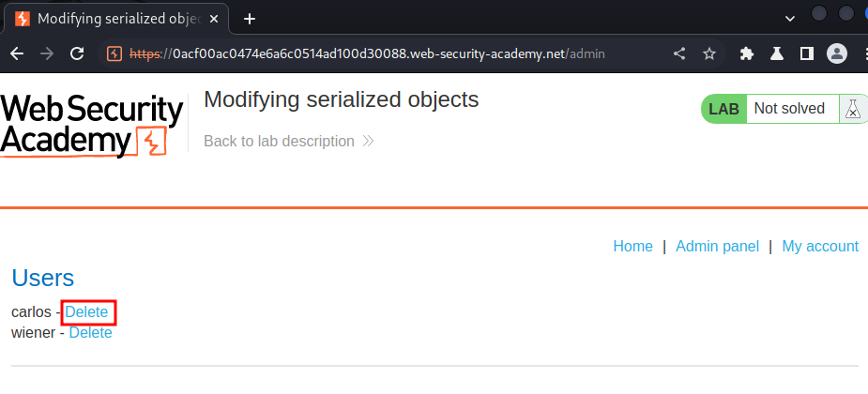
Task: Go to Home link
Action: pos(632,246)
